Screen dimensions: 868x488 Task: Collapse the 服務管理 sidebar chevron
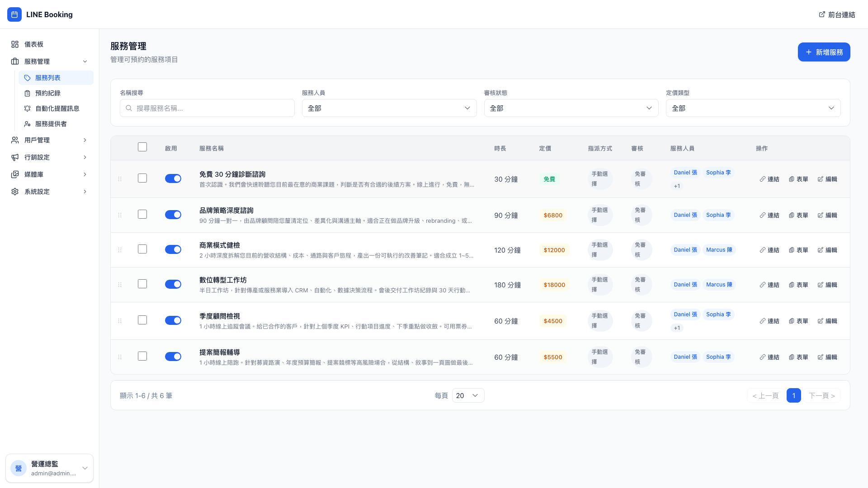[85, 61]
